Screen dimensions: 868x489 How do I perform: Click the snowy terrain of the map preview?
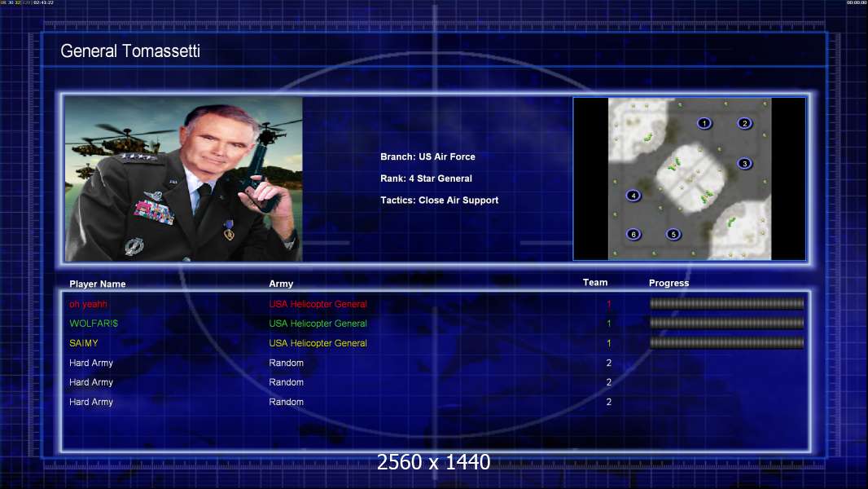(690, 178)
